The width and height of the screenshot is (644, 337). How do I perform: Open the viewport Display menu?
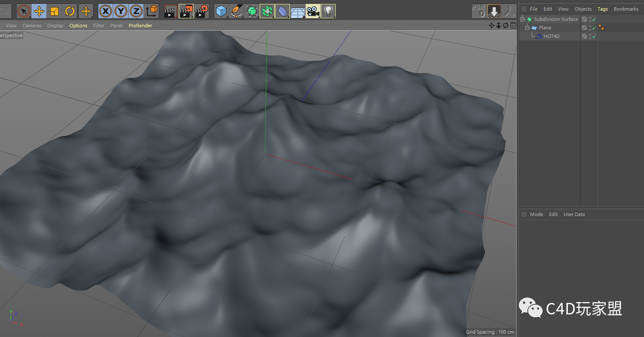tap(55, 26)
